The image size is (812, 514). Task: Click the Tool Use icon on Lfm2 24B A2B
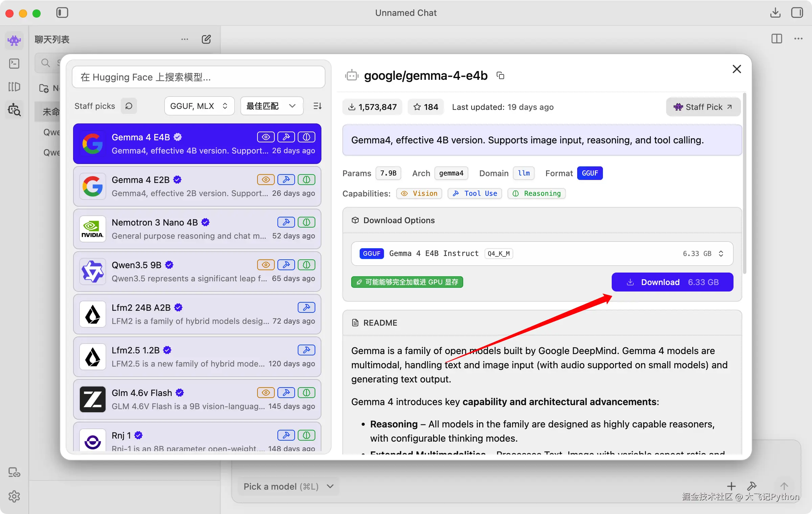point(307,307)
